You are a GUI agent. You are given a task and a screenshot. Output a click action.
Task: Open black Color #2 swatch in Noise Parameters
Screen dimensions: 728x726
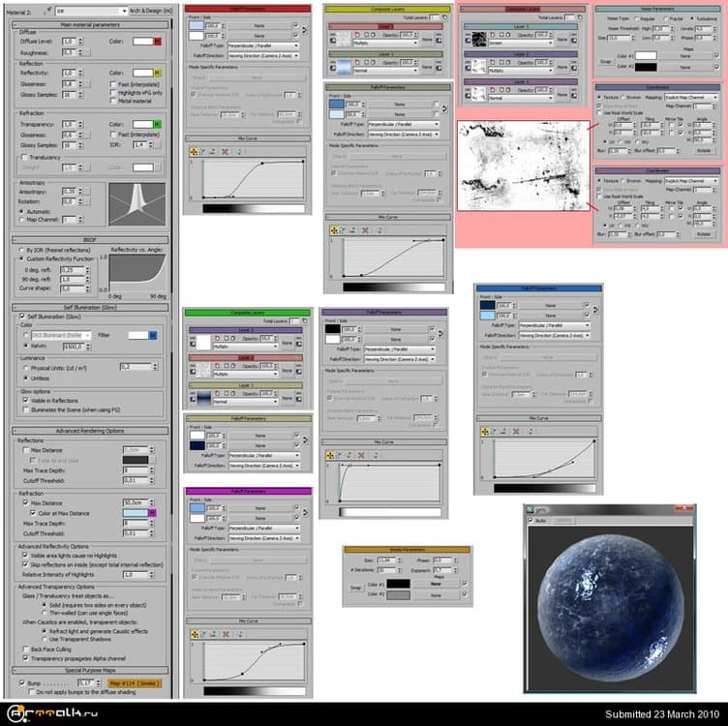(x=646, y=68)
